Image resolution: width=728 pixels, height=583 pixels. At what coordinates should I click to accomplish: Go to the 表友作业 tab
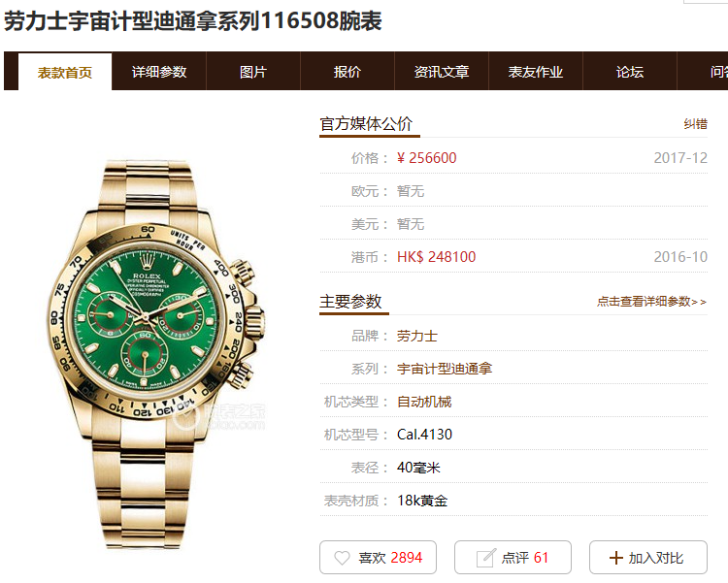[x=535, y=72]
